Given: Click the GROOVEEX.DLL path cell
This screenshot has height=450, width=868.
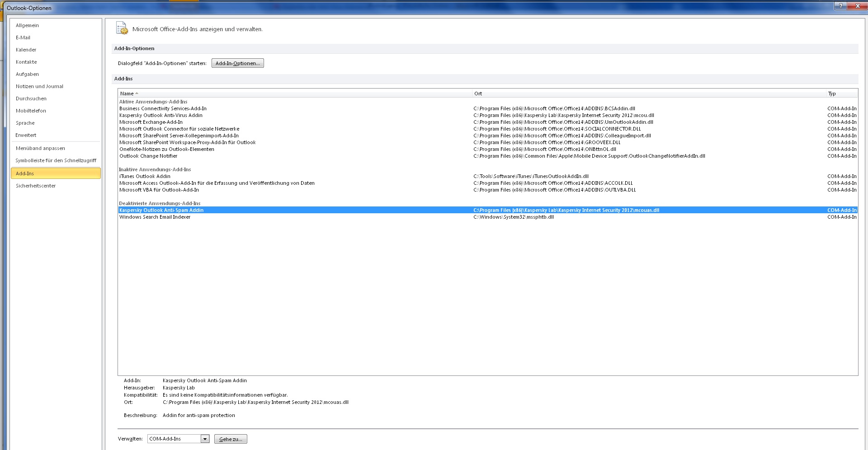Looking at the screenshot, I should pyautogui.click(x=547, y=142).
